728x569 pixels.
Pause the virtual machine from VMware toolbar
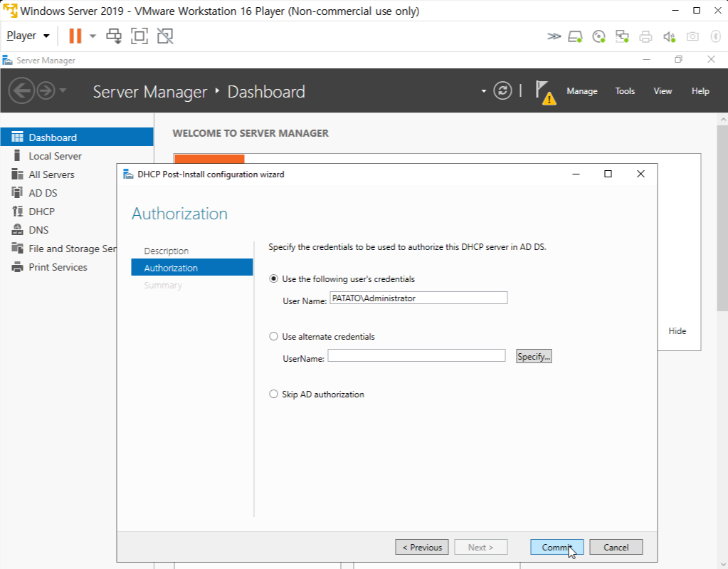(x=75, y=36)
